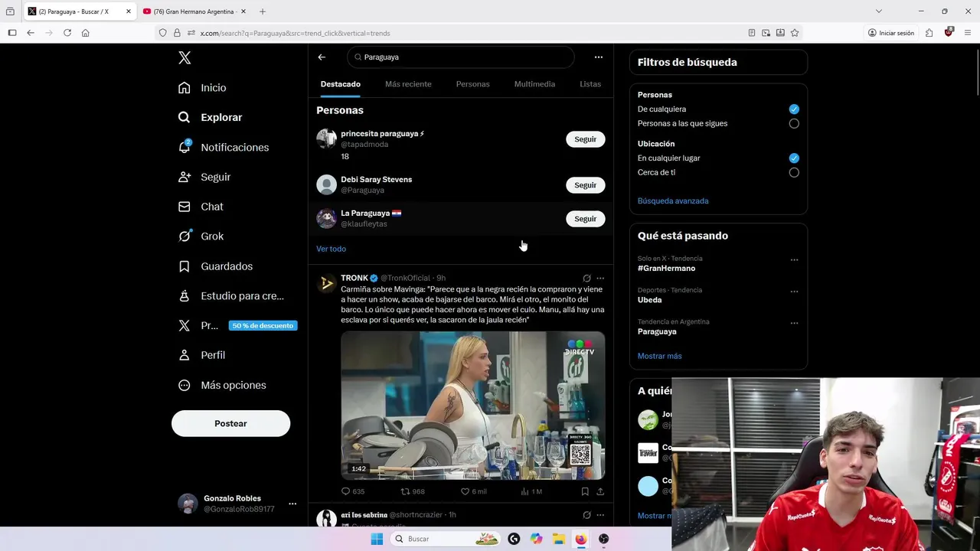Open more options for Paraguaya trend
The image size is (980, 551).
794,323
